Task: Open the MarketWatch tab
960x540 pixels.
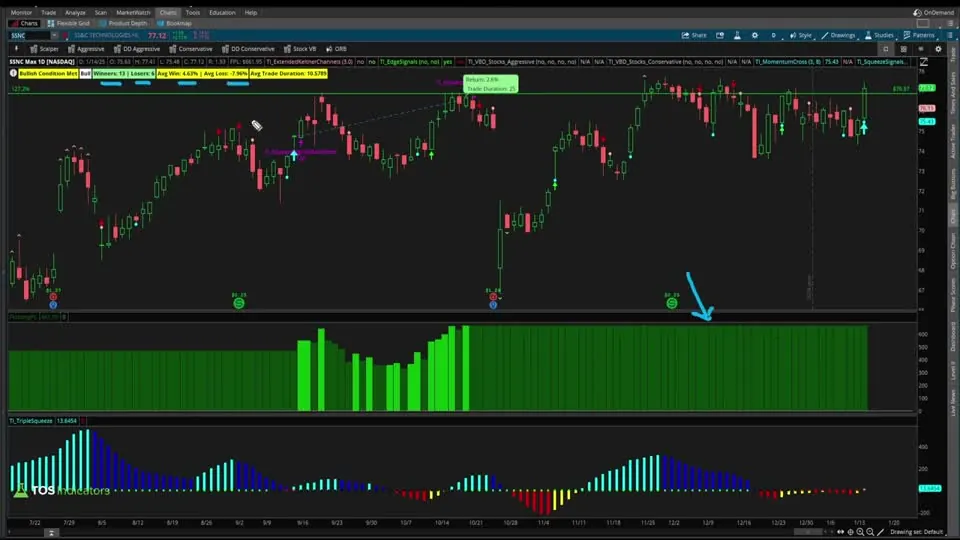Action: click(133, 12)
